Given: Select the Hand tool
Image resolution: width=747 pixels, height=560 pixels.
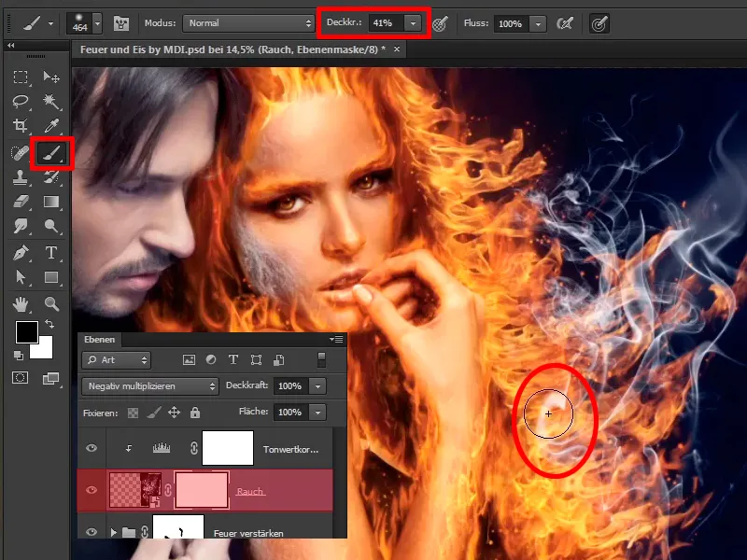Looking at the screenshot, I should (20, 304).
